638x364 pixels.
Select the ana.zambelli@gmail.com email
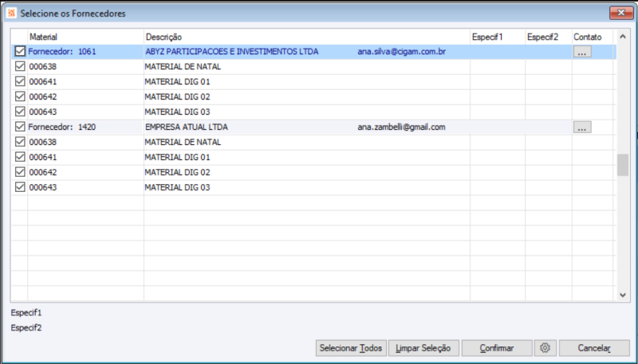tap(402, 127)
